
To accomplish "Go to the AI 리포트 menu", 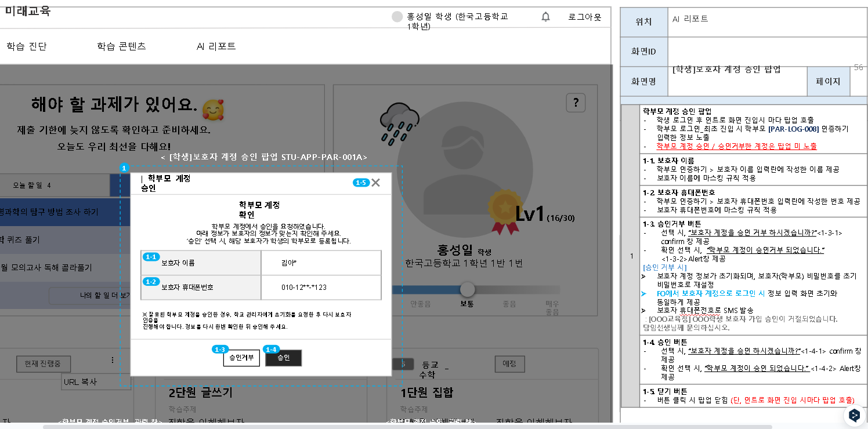I will coord(216,46).
